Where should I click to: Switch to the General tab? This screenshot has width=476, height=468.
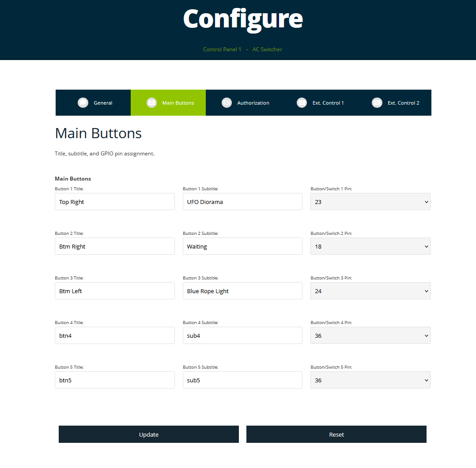point(103,103)
